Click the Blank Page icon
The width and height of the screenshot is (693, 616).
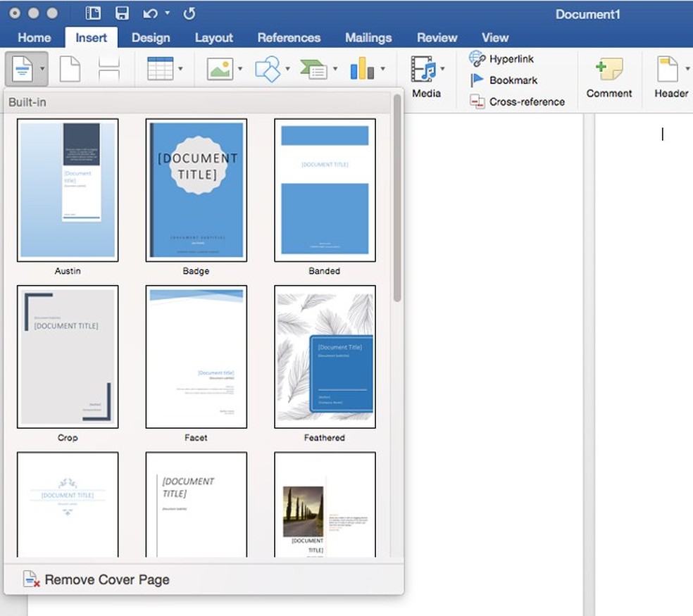[x=70, y=69]
